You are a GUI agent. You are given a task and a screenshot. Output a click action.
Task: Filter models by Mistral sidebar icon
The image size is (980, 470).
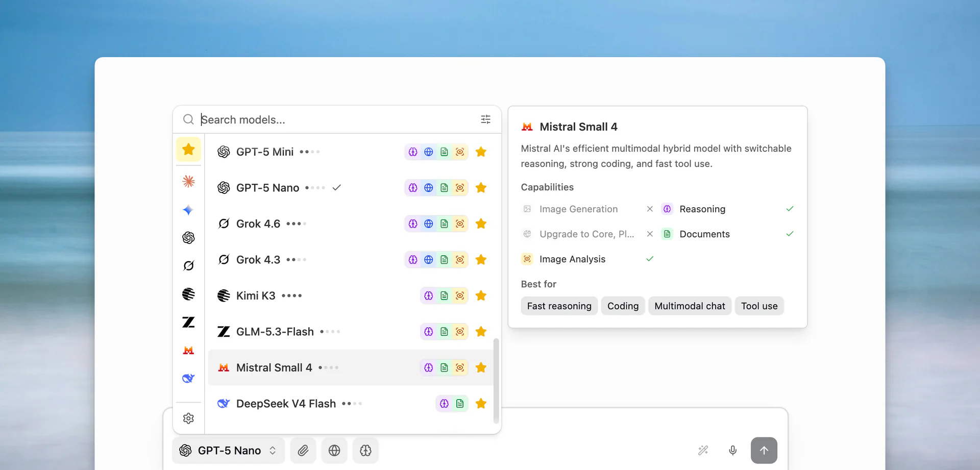pyautogui.click(x=188, y=350)
